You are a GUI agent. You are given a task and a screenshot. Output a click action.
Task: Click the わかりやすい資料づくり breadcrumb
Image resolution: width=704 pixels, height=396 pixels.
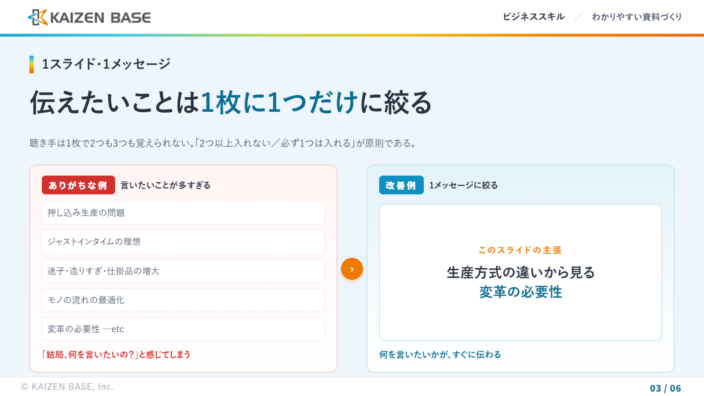coord(637,17)
